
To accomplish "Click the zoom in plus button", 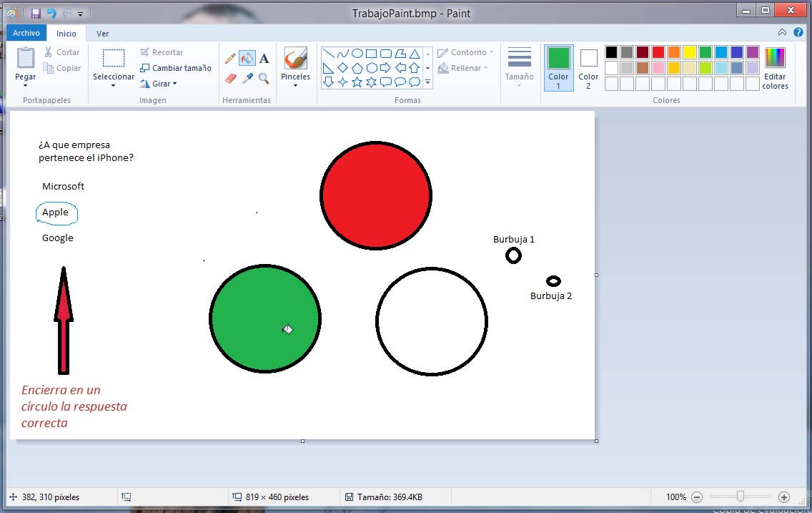I will (783, 497).
